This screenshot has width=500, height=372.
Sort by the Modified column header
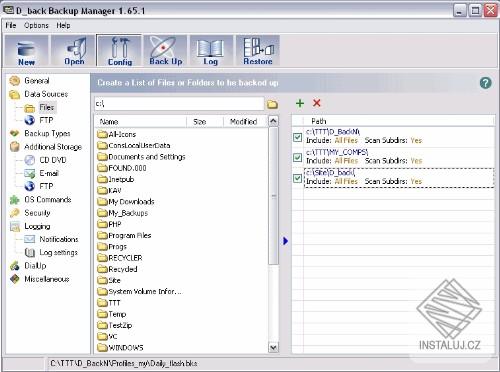[245, 122]
